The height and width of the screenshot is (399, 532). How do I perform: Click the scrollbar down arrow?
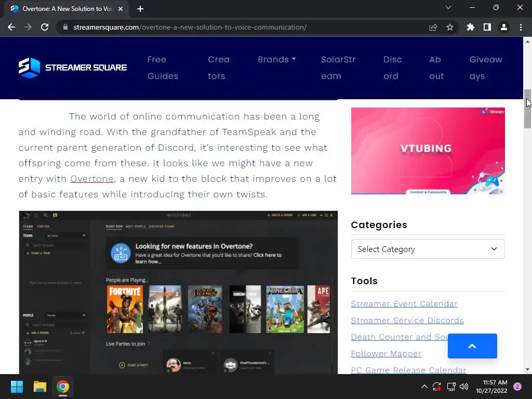pyautogui.click(x=527, y=369)
